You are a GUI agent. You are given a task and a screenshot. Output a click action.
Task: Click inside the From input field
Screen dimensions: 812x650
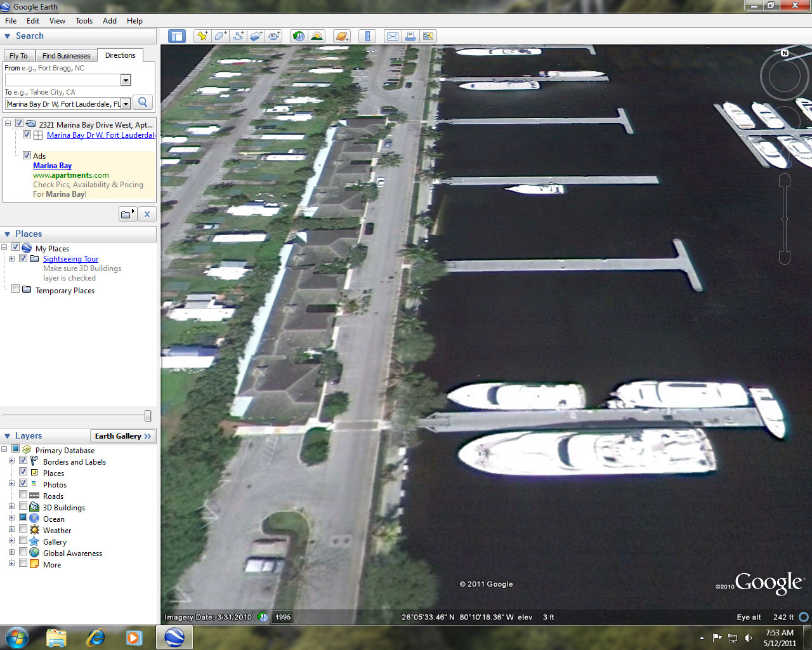tap(63, 80)
